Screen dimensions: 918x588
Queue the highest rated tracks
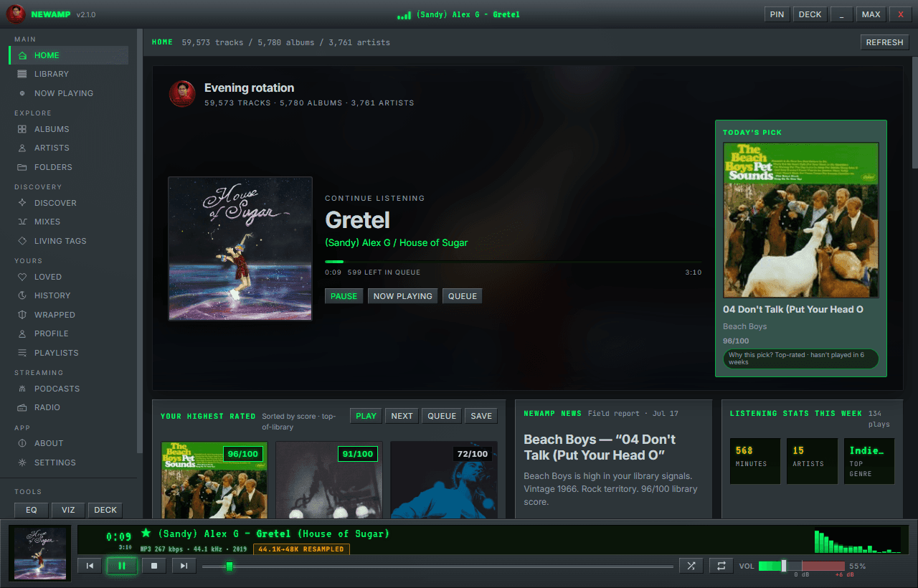pyautogui.click(x=442, y=416)
